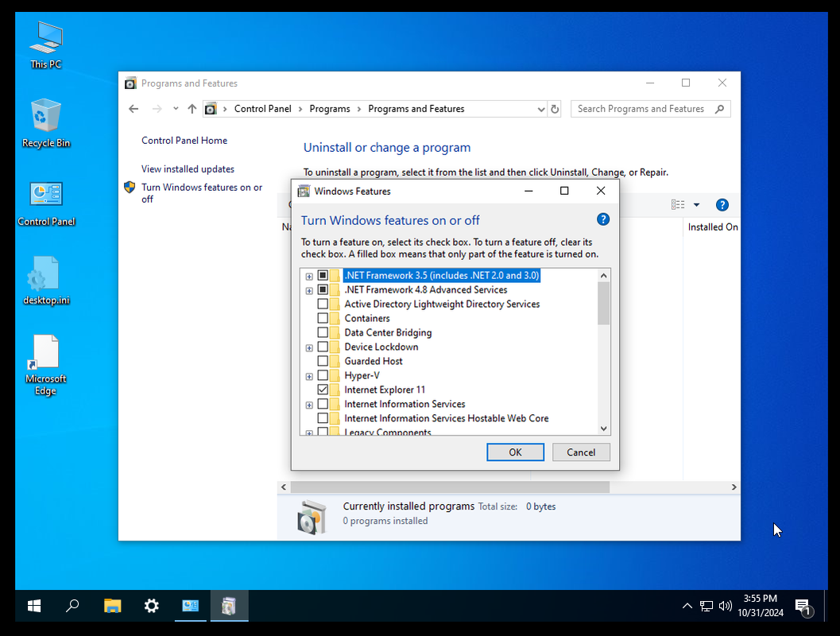Image resolution: width=840 pixels, height=636 pixels.
Task: Click the change view icon
Action: pyautogui.click(x=678, y=204)
